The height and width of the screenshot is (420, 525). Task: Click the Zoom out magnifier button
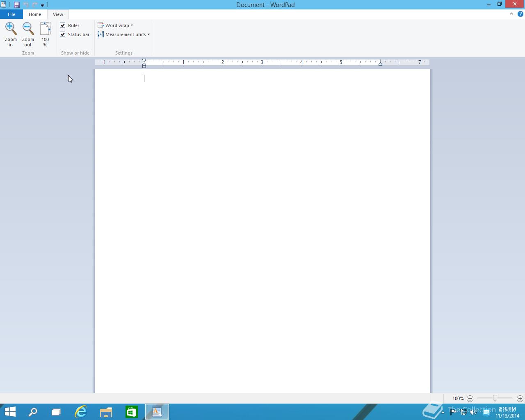[x=28, y=34]
